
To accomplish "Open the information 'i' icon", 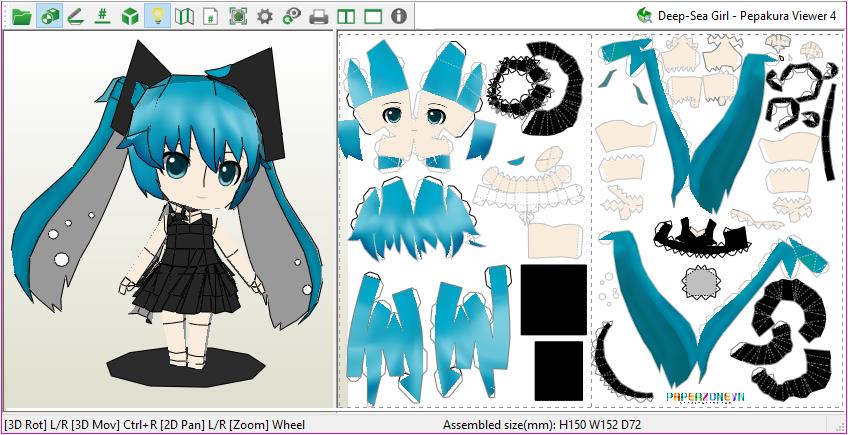I will [x=399, y=16].
